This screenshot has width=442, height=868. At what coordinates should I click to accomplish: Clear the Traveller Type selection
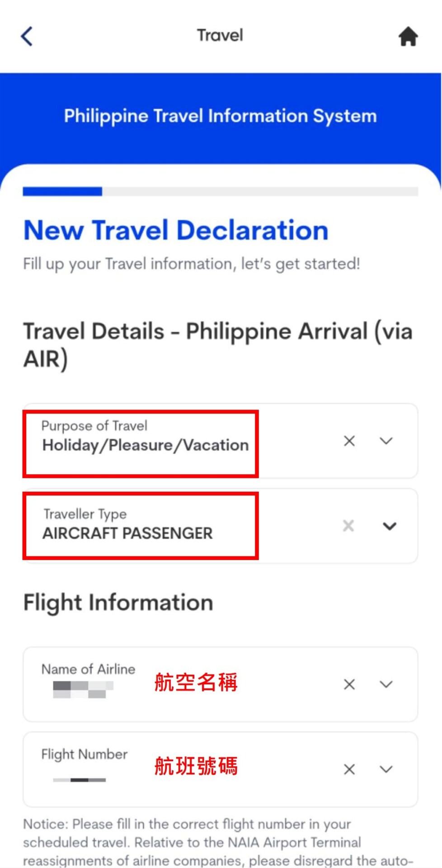[348, 526]
